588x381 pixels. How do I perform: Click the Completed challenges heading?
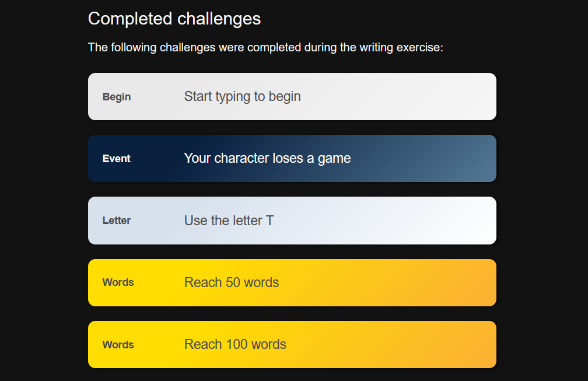pyautogui.click(x=174, y=19)
